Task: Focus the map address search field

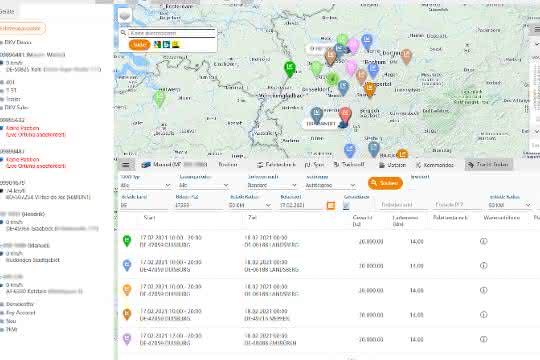Action: pyautogui.click(x=172, y=33)
